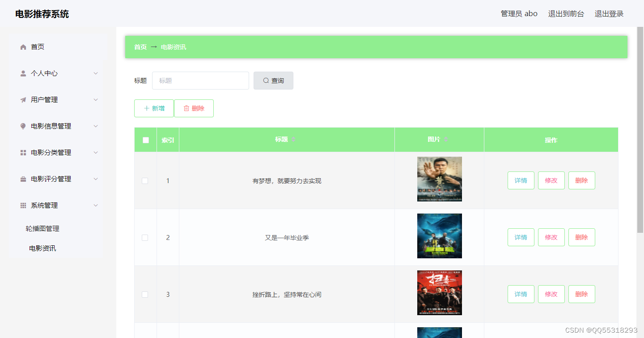Click the poster thumbnail in row 1

point(440,179)
